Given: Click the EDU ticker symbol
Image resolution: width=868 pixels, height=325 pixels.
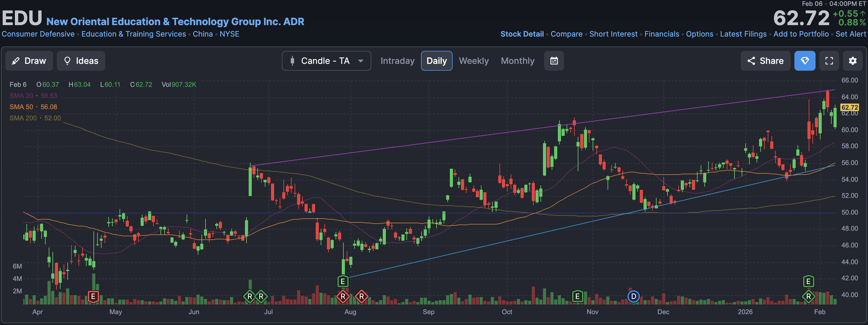Looking at the screenshot, I should tap(22, 18).
